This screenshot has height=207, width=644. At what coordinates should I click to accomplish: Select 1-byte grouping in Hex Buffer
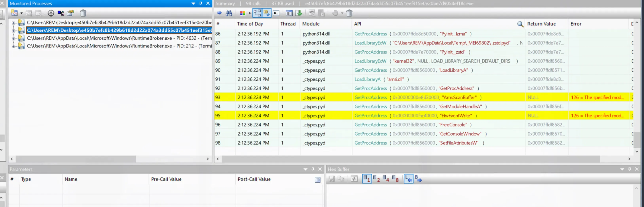click(x=367, y=179)
